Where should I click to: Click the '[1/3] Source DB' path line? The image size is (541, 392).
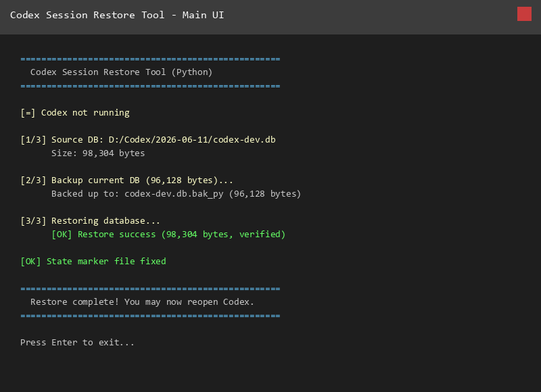click(x=148, y=140)
